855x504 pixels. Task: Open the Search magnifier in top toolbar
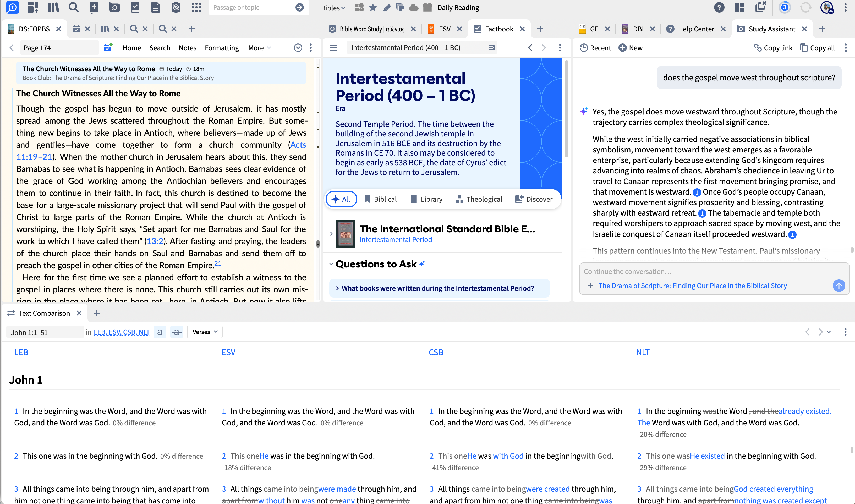[x=73, y=7]
